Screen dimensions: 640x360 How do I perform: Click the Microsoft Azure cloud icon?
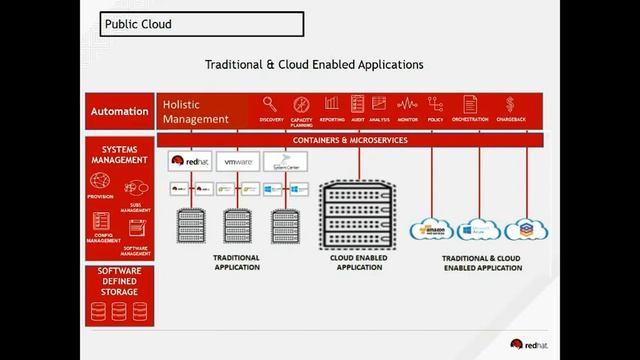point(478,230)
